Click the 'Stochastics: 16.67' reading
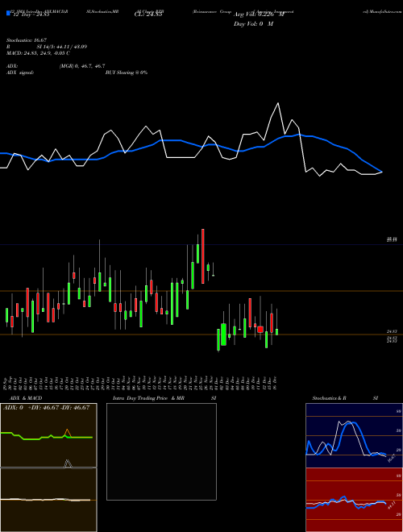The image size is (403, 532). tap(27, 40)
